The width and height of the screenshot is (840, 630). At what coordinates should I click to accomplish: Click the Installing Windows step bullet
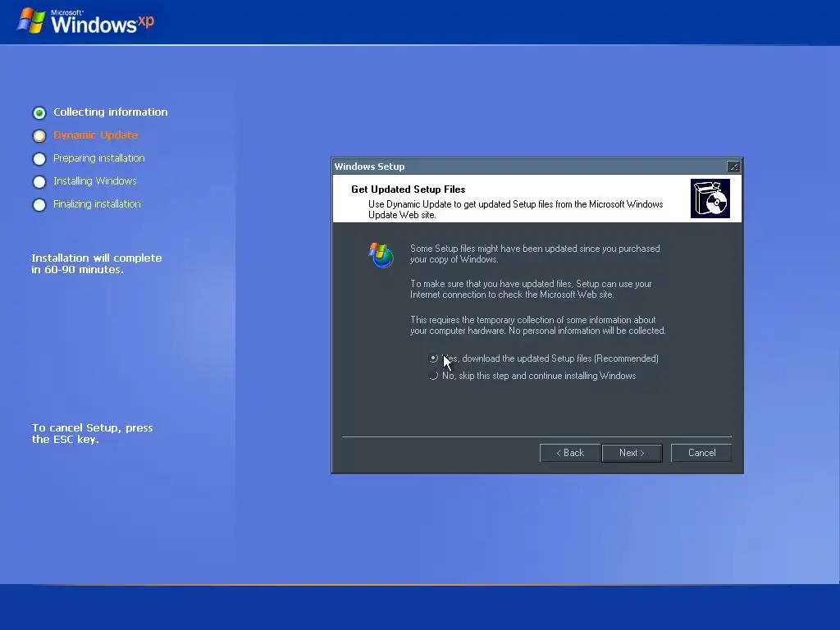point(39,182)
